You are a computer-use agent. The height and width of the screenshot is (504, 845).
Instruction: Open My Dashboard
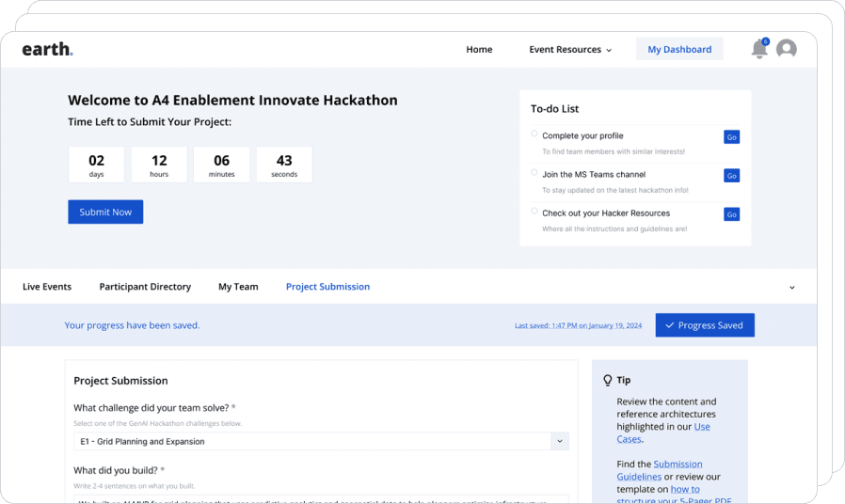[679, 49]
